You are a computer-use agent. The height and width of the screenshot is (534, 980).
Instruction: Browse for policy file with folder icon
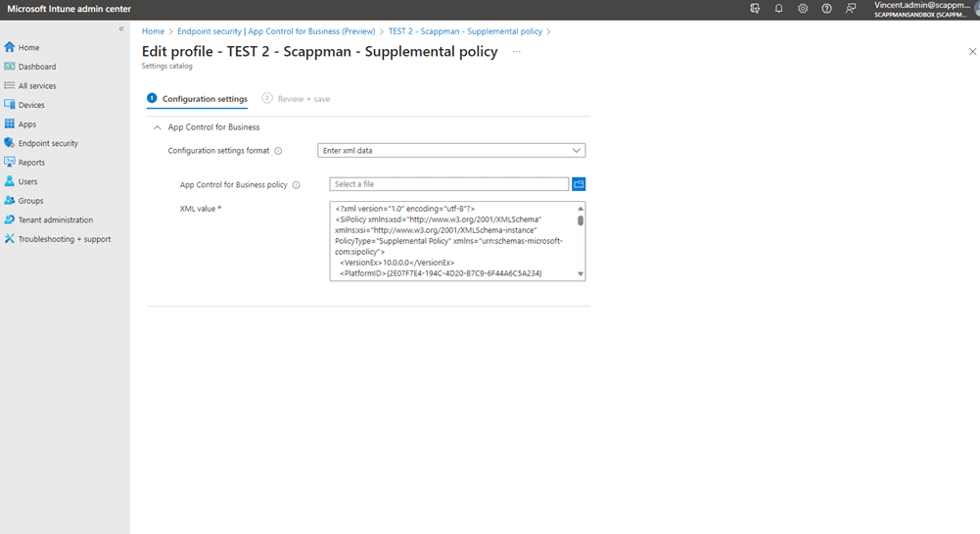[579, 184]
